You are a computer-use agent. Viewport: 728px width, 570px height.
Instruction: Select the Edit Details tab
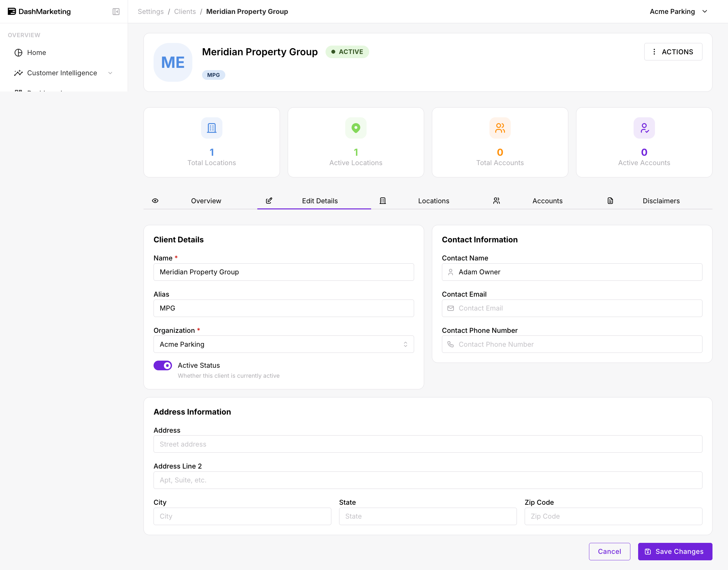click(x=314, y=201)
